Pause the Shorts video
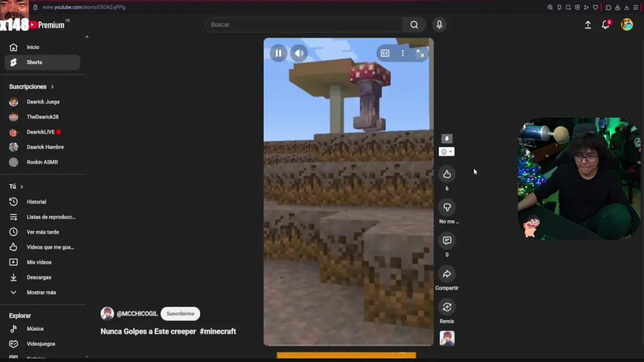Image resolution: width=644 pixels, height=362 pixels. click(x=278, y=53)
